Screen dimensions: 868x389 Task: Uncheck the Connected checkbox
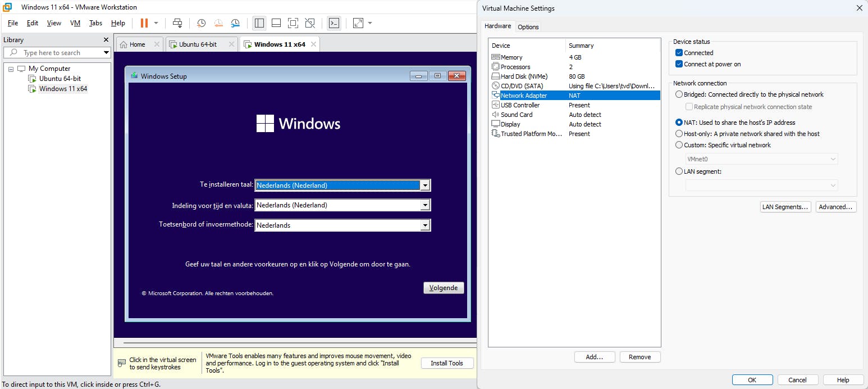tap(679, 53)
